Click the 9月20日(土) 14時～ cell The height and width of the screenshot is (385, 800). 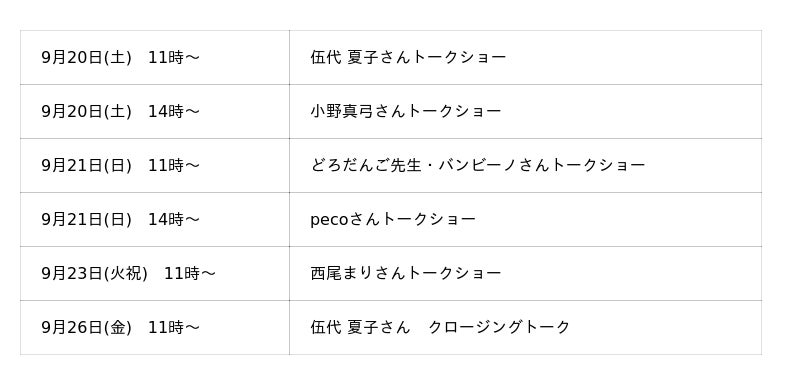click(x=155, y=112)
